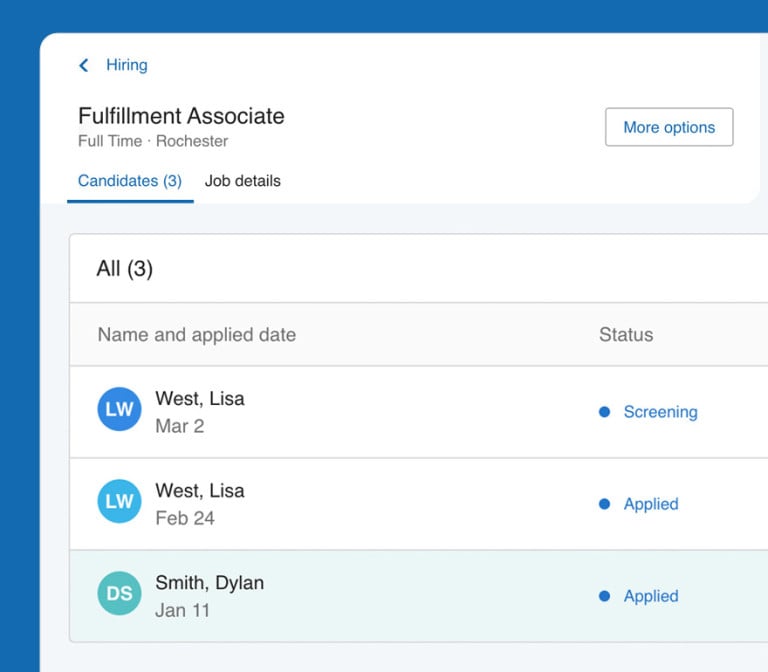Click the Name and applied date column header
This screenshot has width=768, height=672.
(197, 335)
